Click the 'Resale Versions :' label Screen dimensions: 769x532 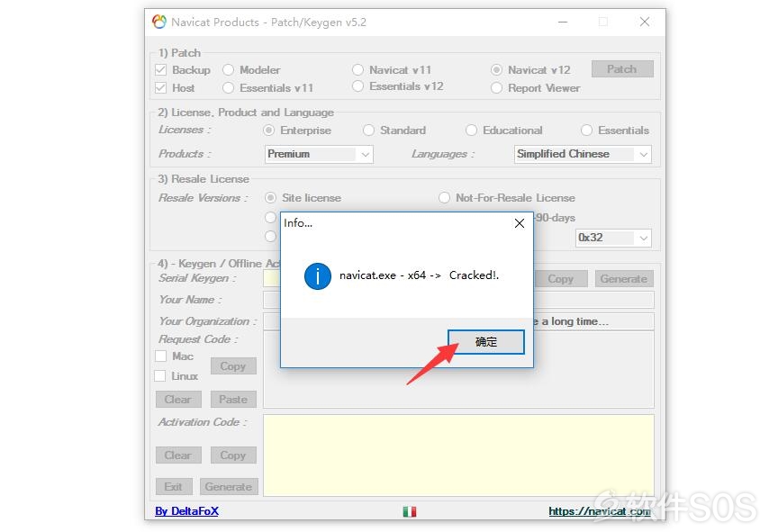pyautogui.click(x=203, y=198)
